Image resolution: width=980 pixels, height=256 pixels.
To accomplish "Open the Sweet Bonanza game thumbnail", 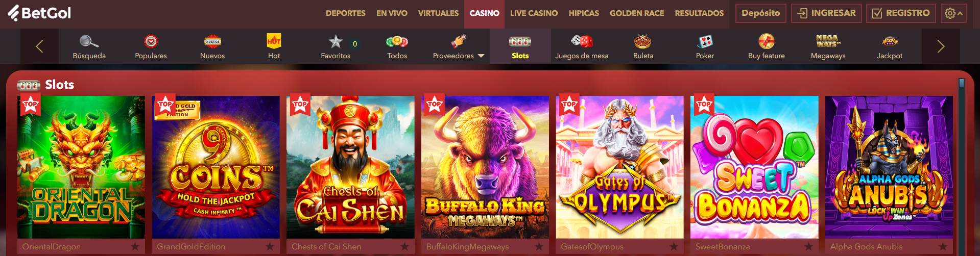I will coord(754,167).
